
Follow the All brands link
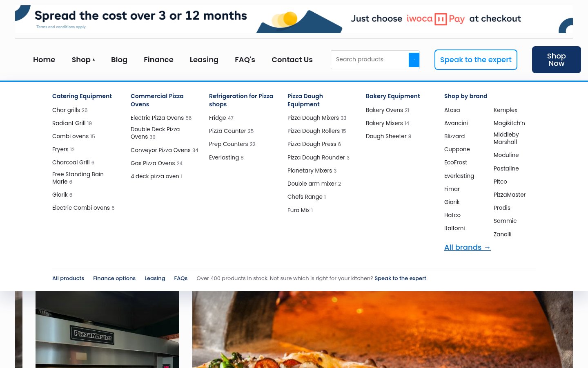click(x=467, y=247)
